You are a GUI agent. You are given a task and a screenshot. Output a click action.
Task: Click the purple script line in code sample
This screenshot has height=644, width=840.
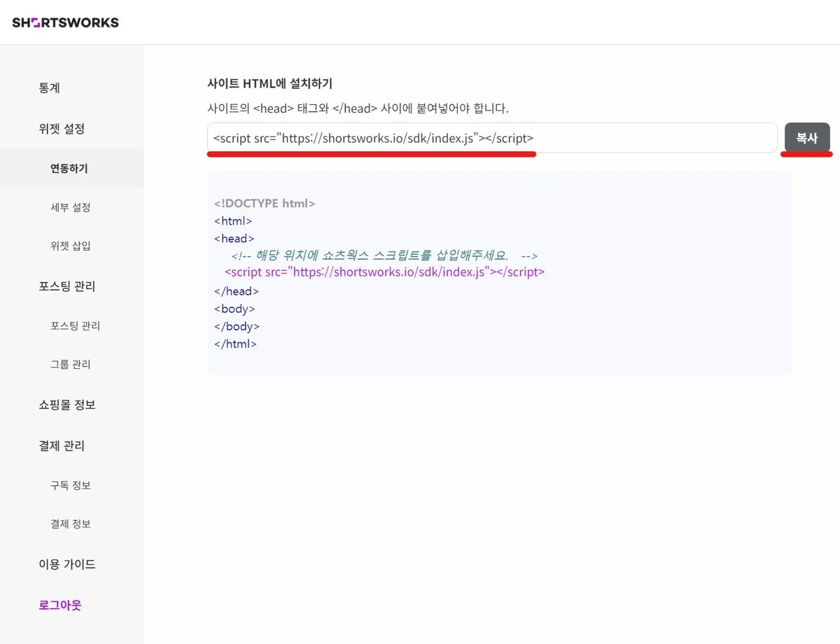384,272
